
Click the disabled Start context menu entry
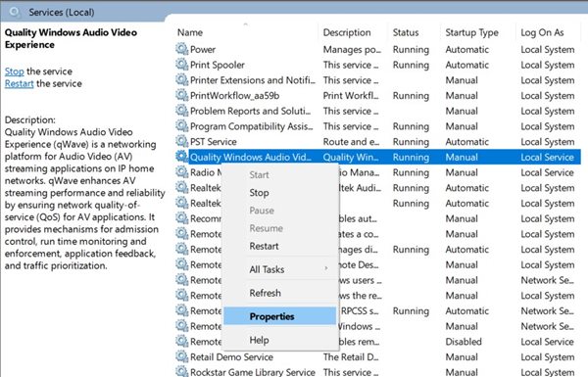(x=279, y=175)
